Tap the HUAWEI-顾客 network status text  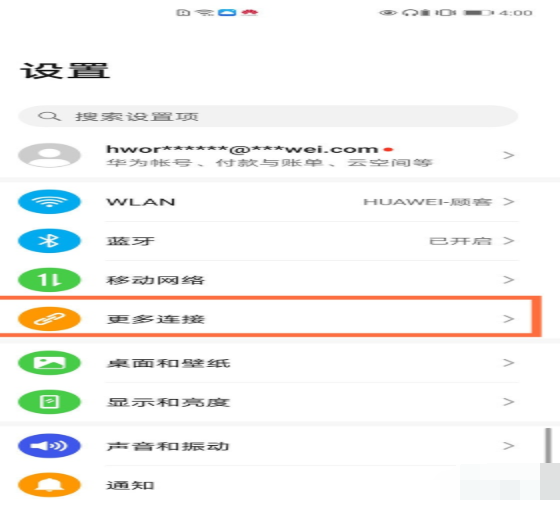pyautogui.click(x=428, y=202)
